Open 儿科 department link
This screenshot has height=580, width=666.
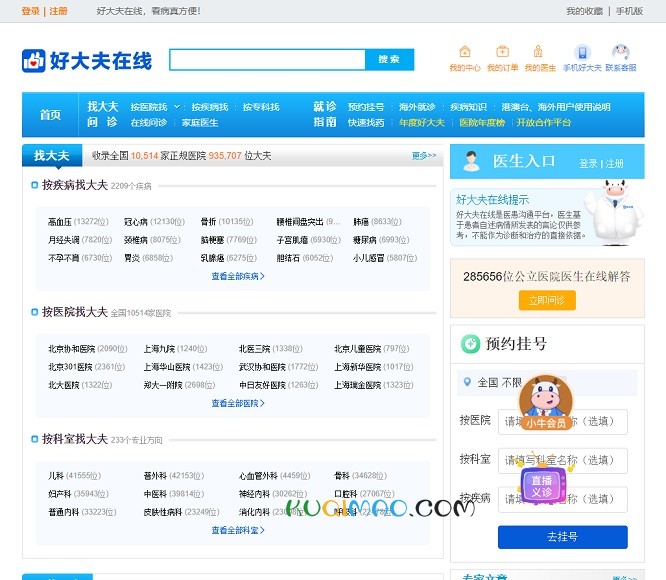tap(56, 476)
